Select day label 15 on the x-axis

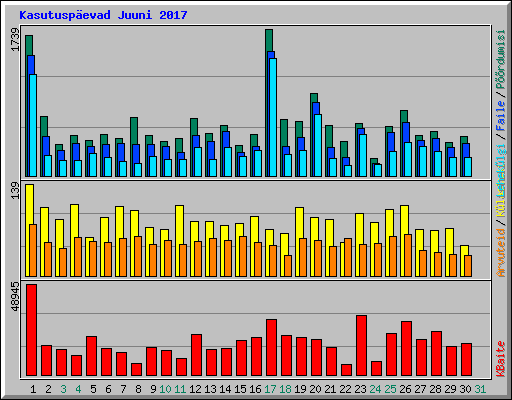pyautogui.click(x=240, y=389)
